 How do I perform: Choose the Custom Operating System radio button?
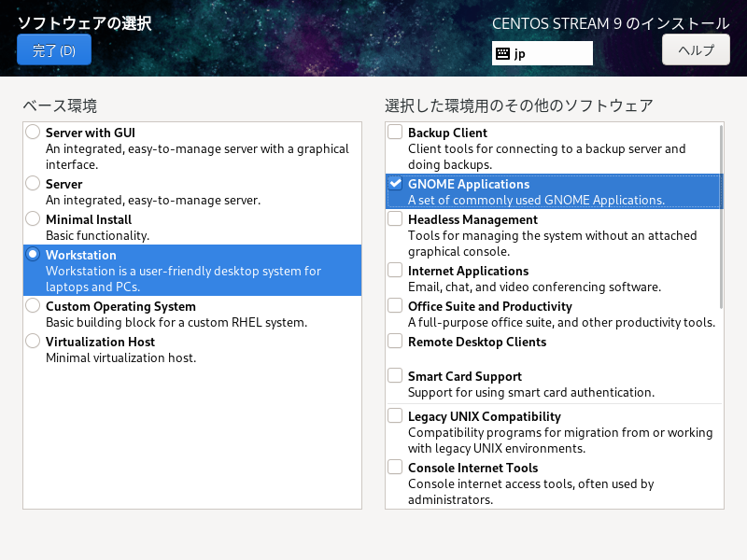point(33,306)
